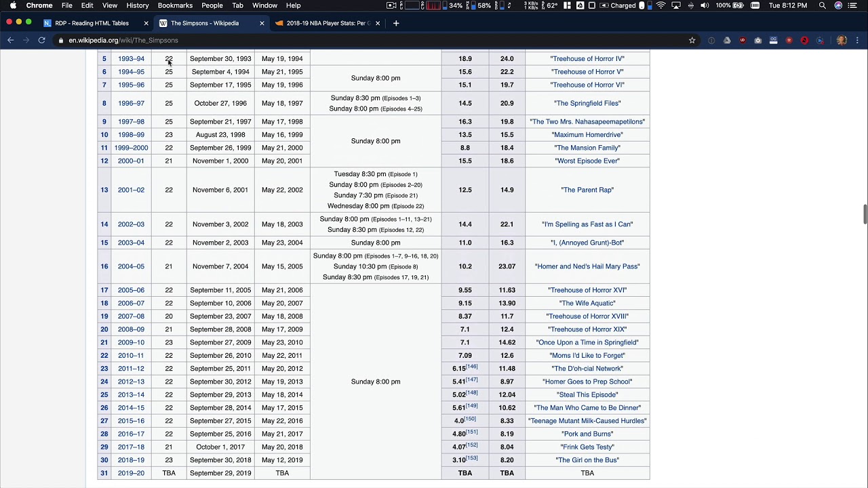Open "Pork and Burns" episode link

click(x=587, y=434)
